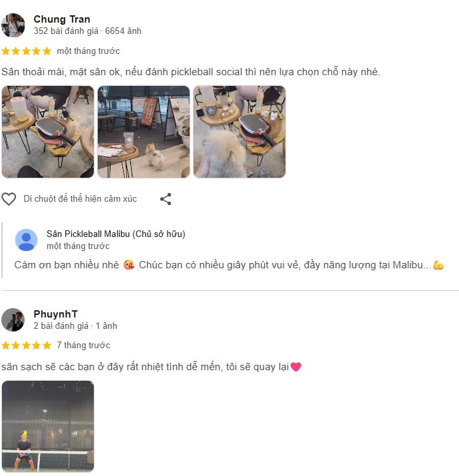The image size is (459, 476).
Task: Click PhuynhT's review text with heart emoji
Action: coord(152,367)
